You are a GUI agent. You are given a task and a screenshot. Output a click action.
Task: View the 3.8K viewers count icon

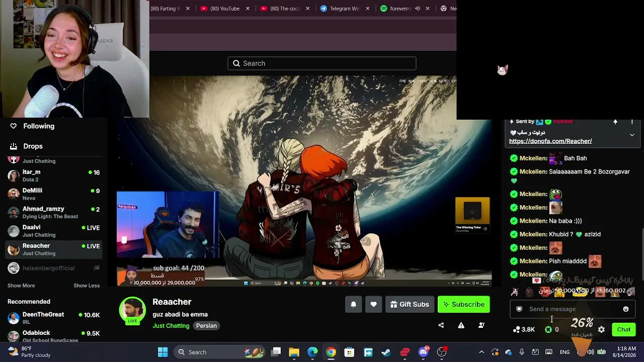[x=517, y=330]
